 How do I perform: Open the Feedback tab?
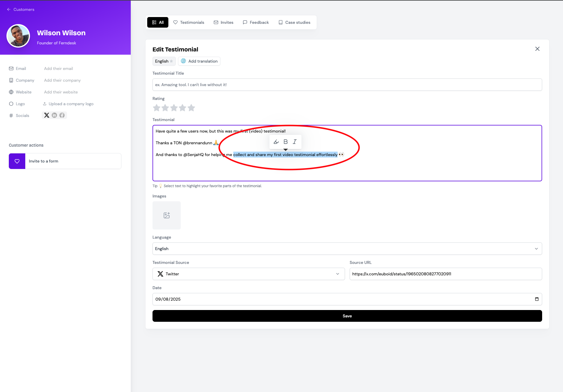256,22
